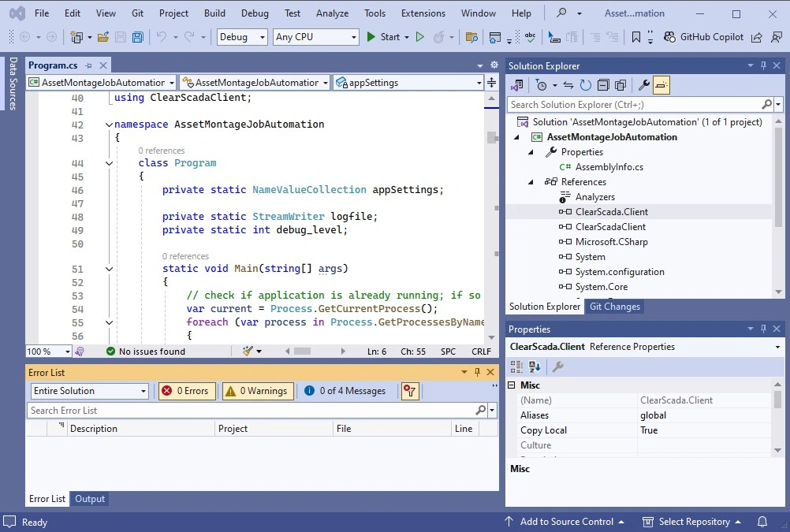The width and height of the screenshot is (790, 532).
Task: Open the Debug configuration dropdown
Action: tap(242, 37)
